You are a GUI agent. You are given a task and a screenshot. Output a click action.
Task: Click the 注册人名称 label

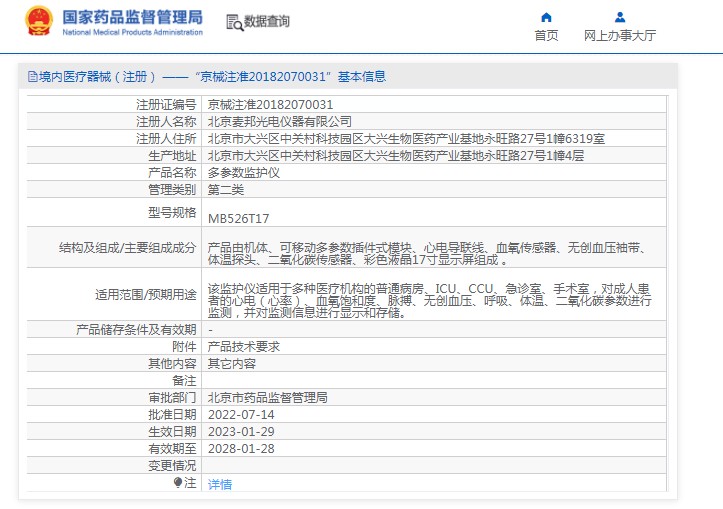[166, 122]
